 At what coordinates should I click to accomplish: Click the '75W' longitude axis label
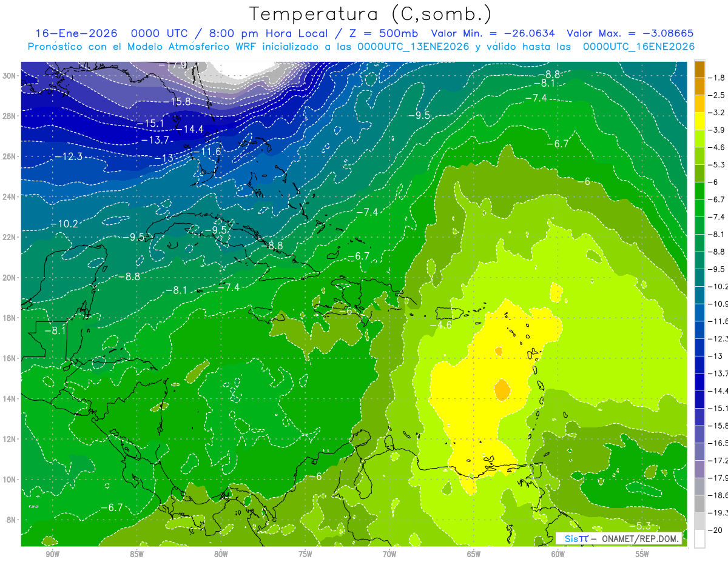pos(305,554)
